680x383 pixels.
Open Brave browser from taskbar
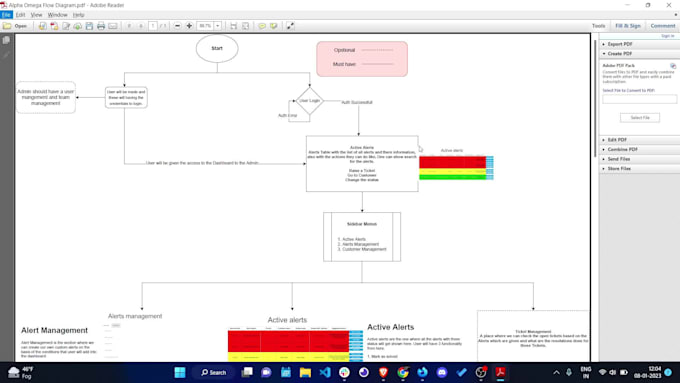pyautogui.click(x=383, y=373)
